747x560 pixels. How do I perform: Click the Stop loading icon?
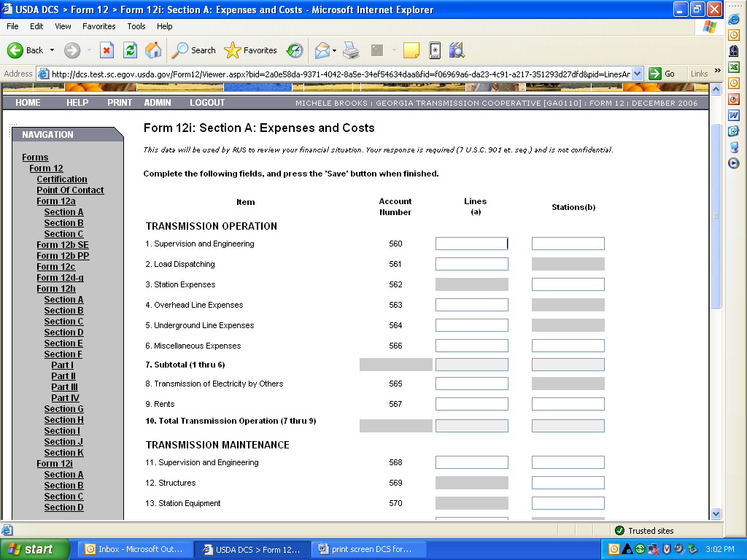pos(107,50)
